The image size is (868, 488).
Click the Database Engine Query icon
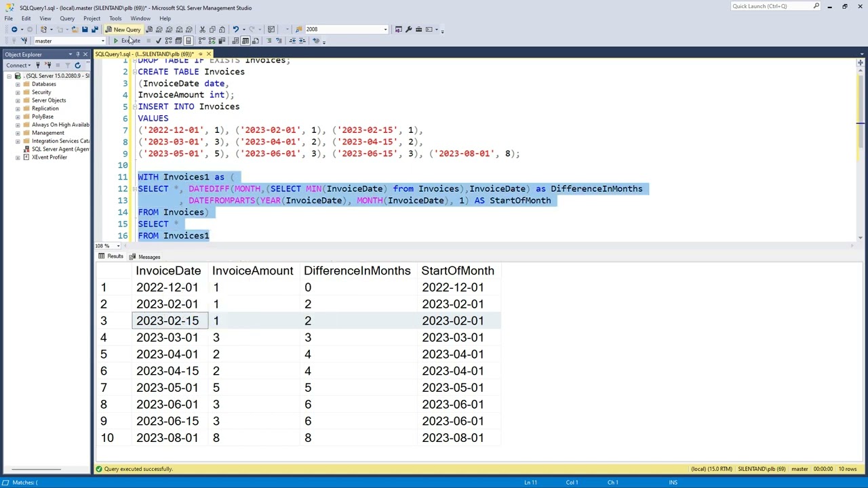[x=149, y=29]
